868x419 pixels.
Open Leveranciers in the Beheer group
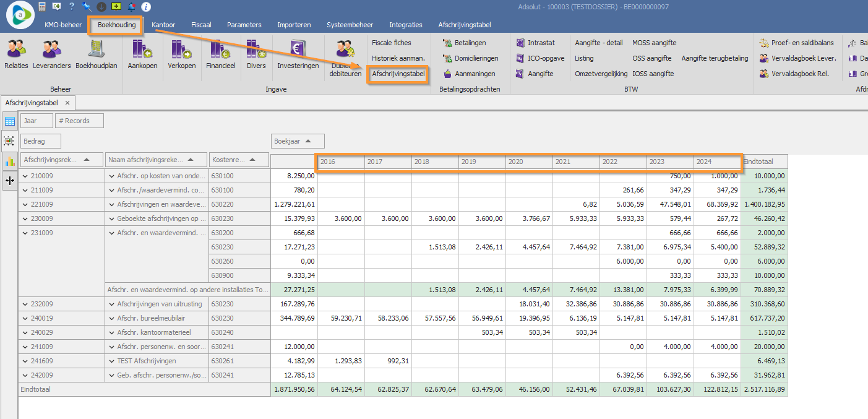[51, 50]
